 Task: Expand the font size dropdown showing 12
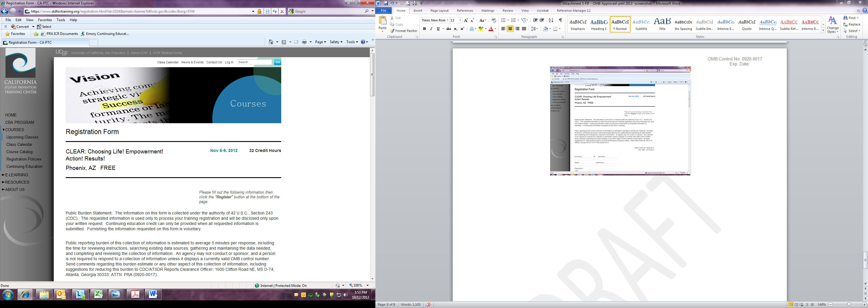click(x=460, y=20)
